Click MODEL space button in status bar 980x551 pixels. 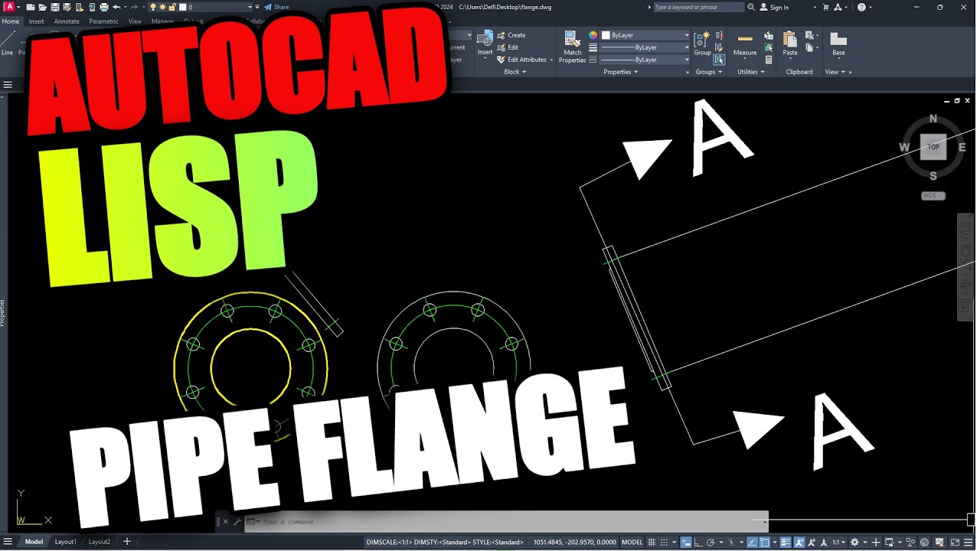(x=632, y=542)
